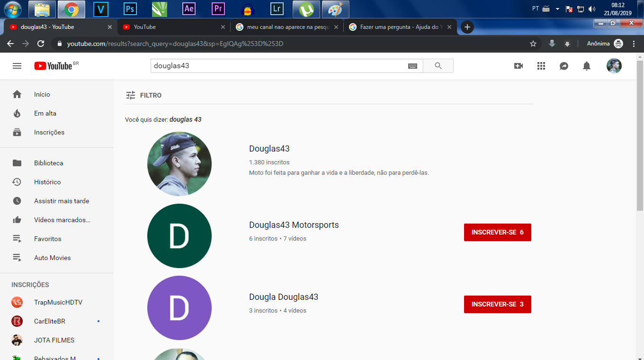Image resolution: width=644 pixels, height=360 pixels.
Task: Open the create video camera icon
Action: click(519, 66)
